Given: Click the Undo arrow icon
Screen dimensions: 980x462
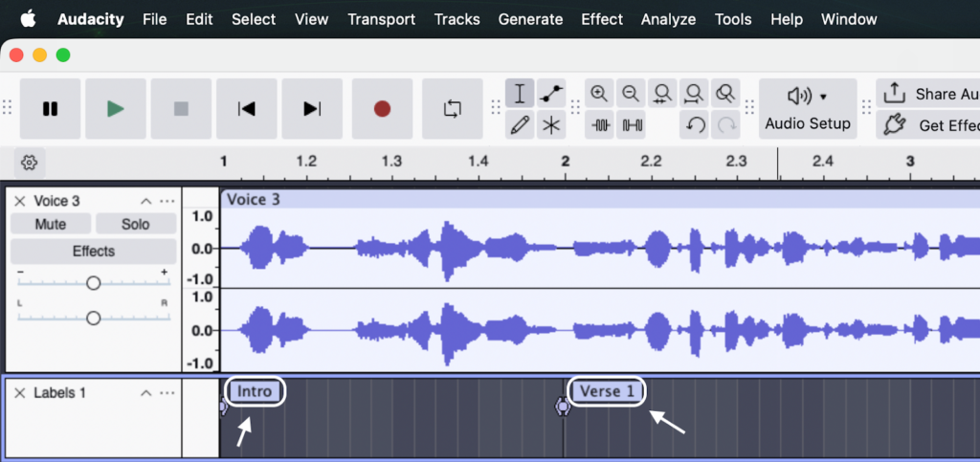Looking at the screenshot, I should (x=695, y=125).
